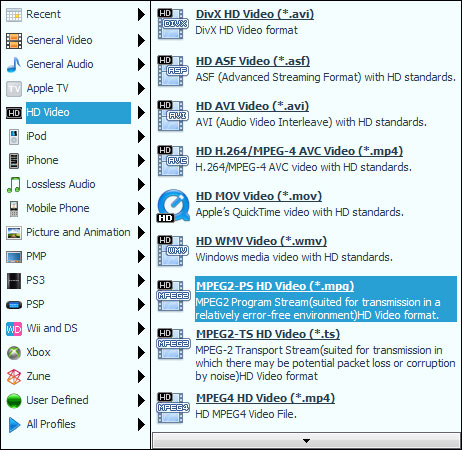
Task: Open the Picture and Animation category
Action: tap(78, 232)
